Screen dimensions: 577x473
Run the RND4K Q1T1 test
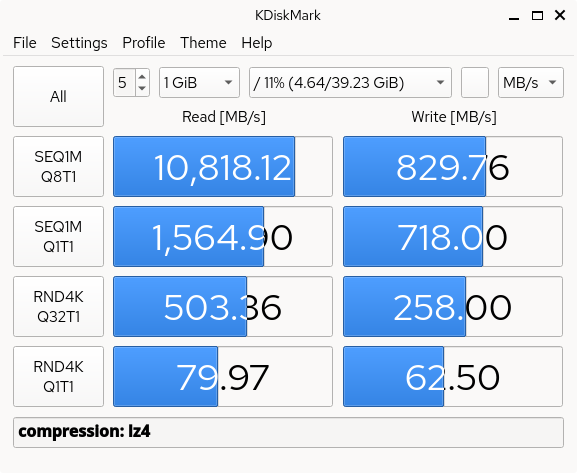(58, 376)
